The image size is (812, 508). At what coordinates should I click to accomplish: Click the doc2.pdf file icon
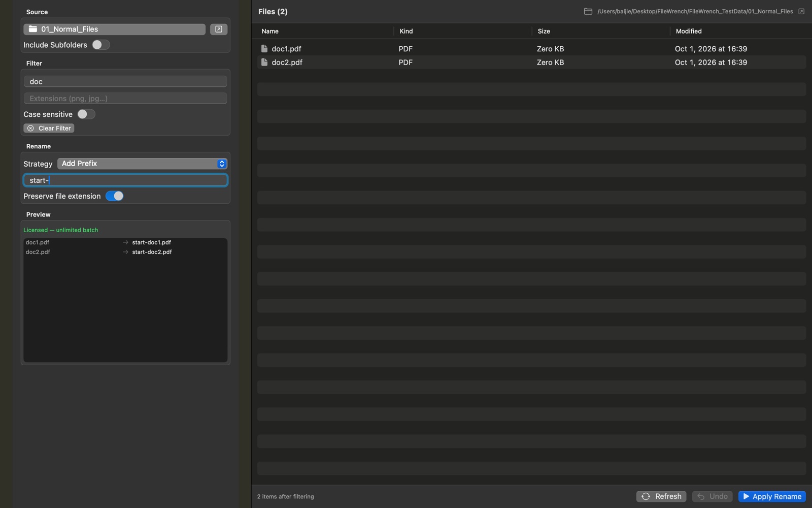coord(264,62)
